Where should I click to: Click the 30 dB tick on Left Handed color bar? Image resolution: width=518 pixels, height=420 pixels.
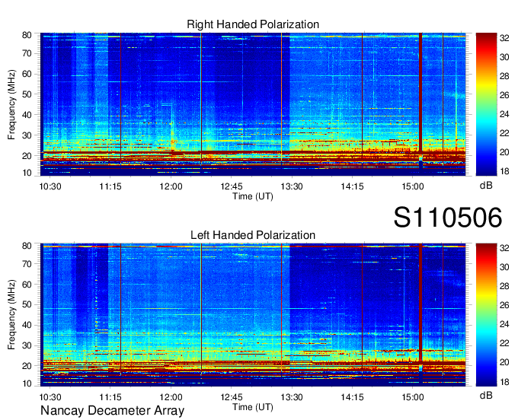point(504,267)
